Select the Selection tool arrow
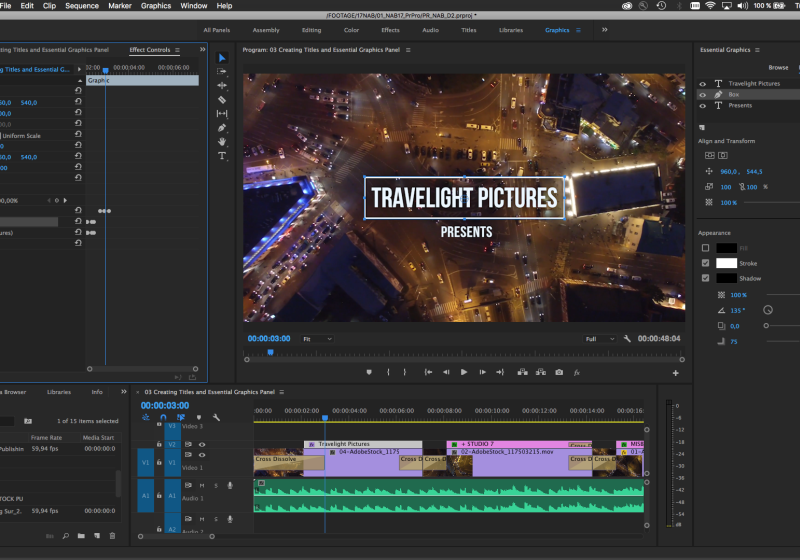The image size is (800, 560). point(222,58)
